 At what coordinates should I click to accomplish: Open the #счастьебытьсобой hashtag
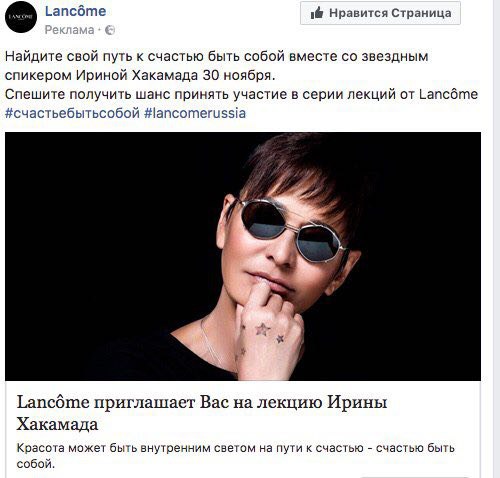(x=72, y=113)
